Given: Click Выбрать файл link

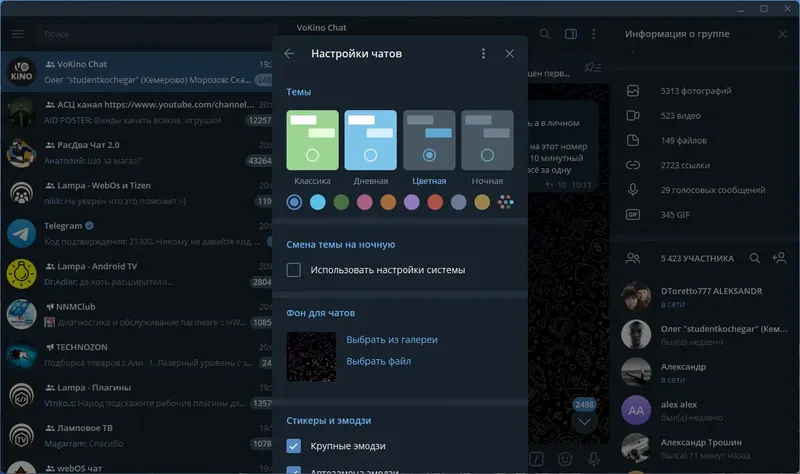Looking at the screenshot, I should coord(379,361).
